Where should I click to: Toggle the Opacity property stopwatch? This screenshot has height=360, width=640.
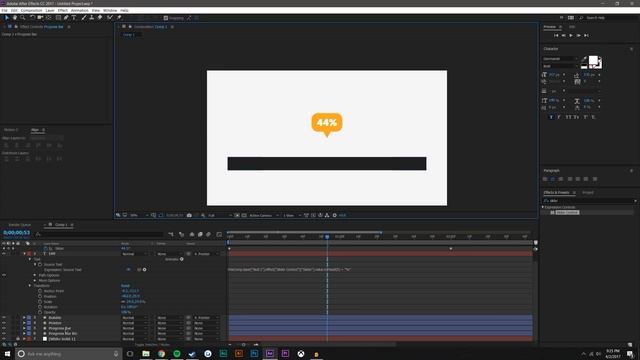(x=40, y=312)
